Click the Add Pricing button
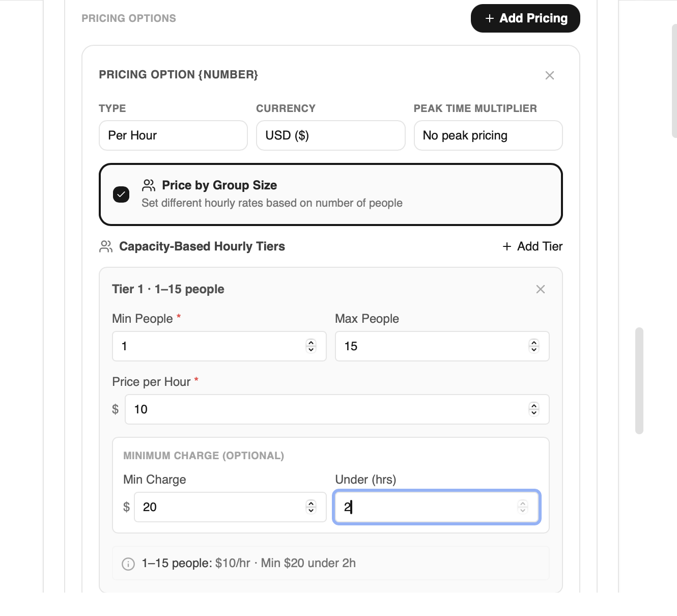Image resolution: width=677 pixels, height=616 pixels. coord(525,18)
